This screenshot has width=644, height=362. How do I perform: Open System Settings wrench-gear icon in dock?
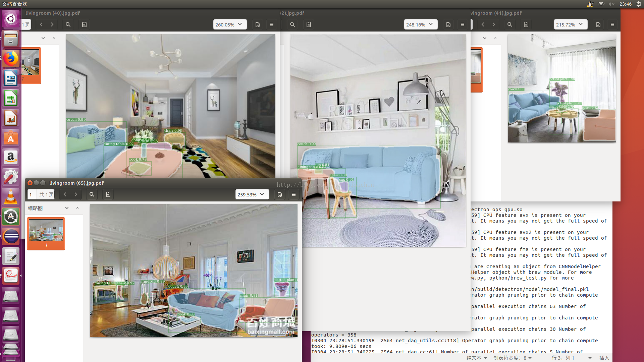click(x=11, y=177)
